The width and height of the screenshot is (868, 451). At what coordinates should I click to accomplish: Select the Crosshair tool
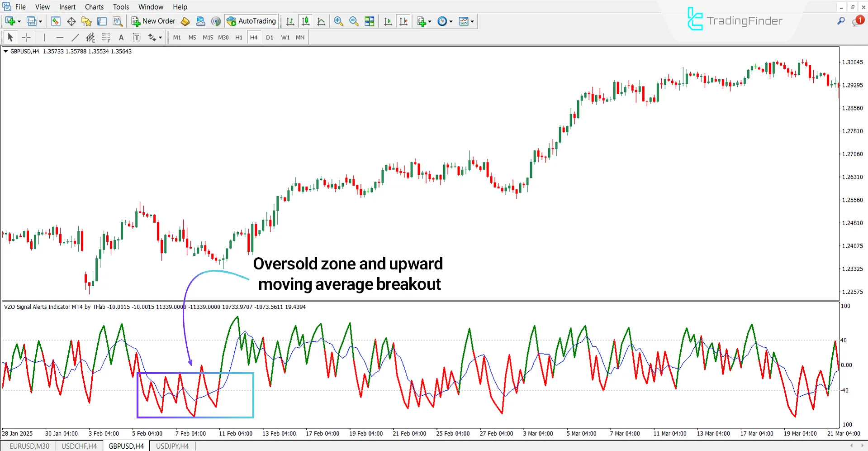pos(26,37)
